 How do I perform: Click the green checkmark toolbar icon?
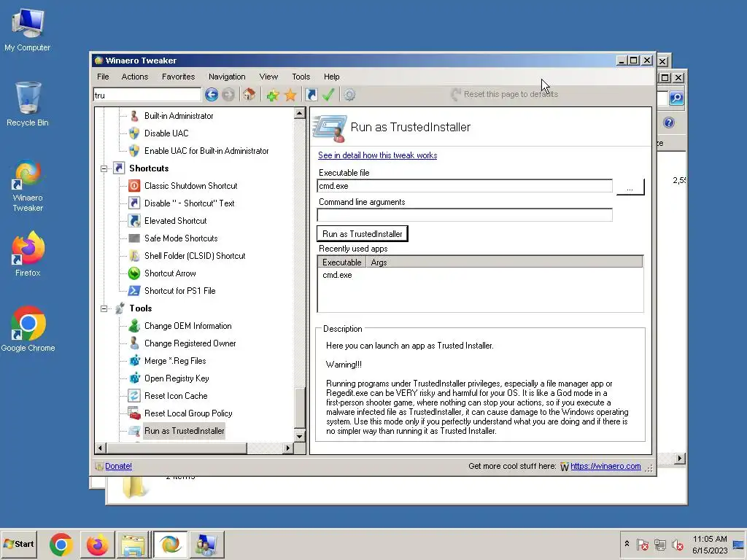pyautogui.click(x=328, y=95)
